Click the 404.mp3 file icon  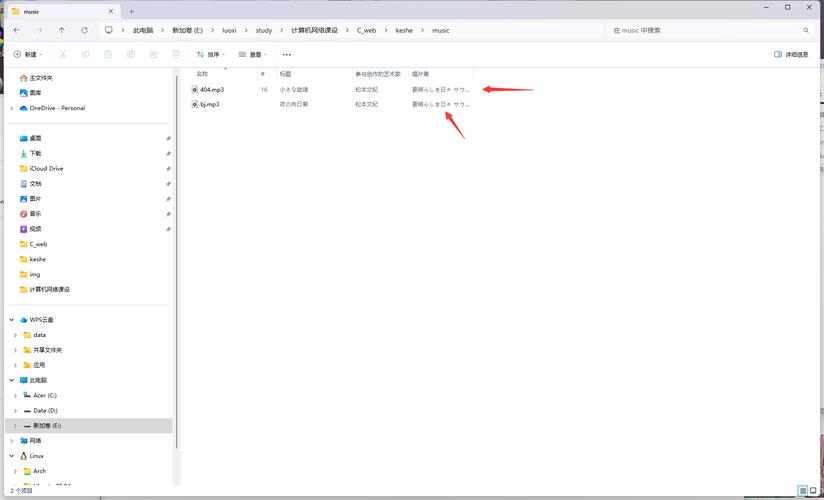[194, 89]
